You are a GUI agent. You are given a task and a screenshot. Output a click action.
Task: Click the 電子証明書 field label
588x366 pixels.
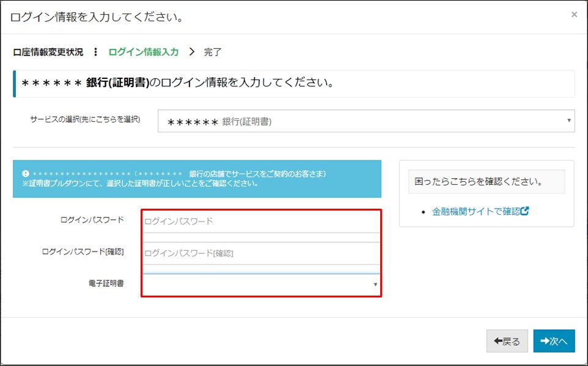point(106,283)
